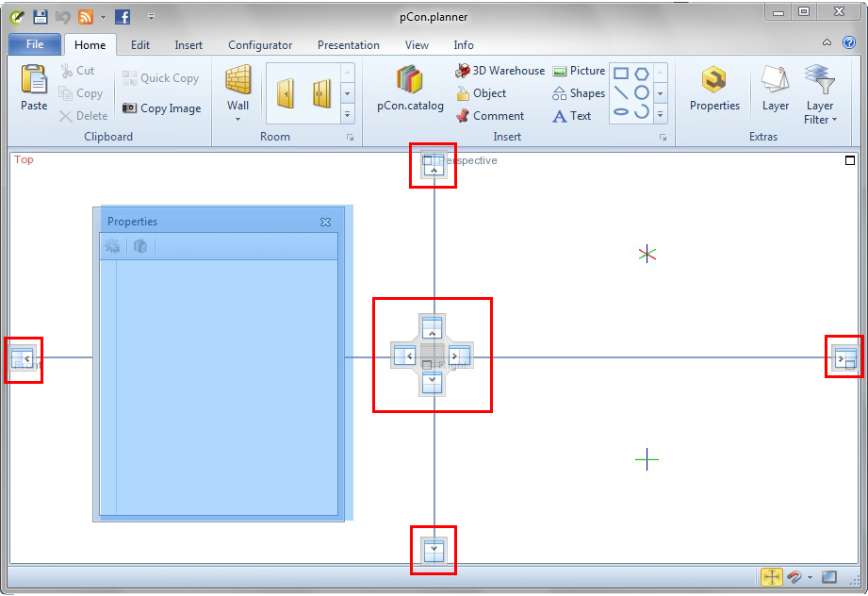Click the Copy Image camera button
The height and width of the screenshot is (596, 868).
click(x=161, y=108)
